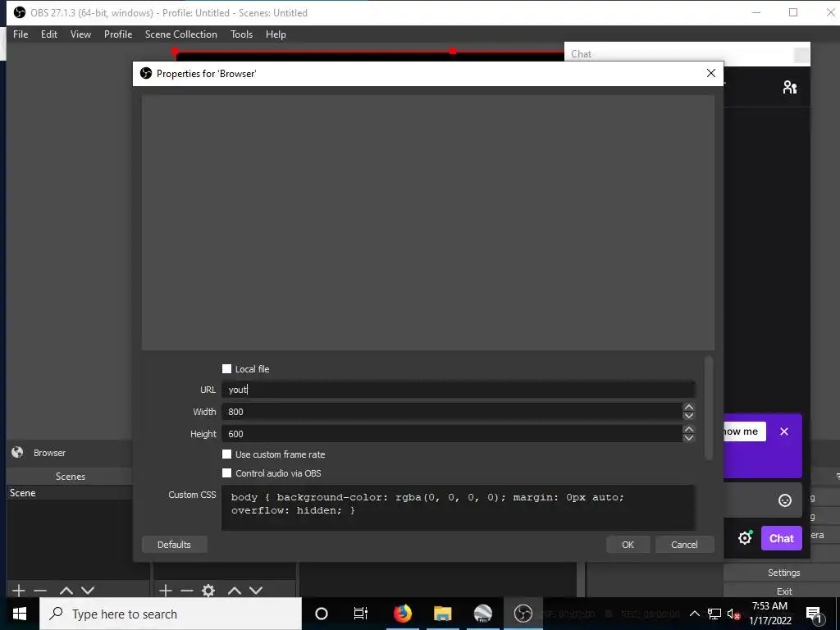The height and width of the screenshot is (630, 840).
Task: Increase Width with the up arrow
Action: 689,407
